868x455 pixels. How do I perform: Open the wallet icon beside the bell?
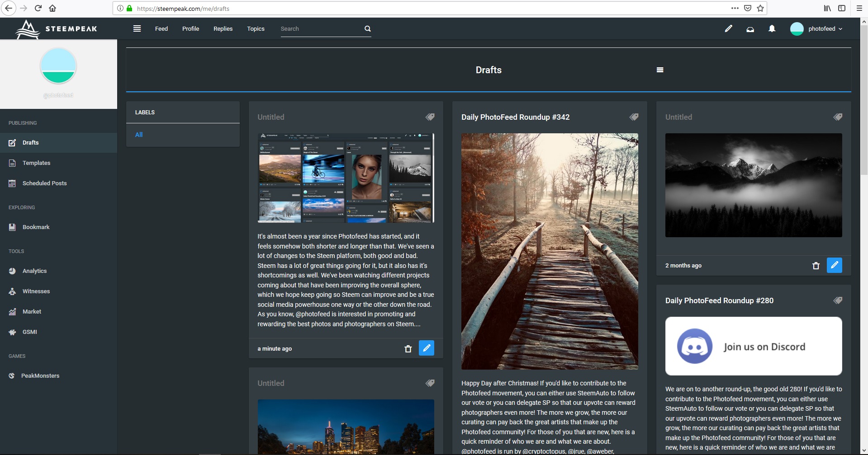point(750,29)
